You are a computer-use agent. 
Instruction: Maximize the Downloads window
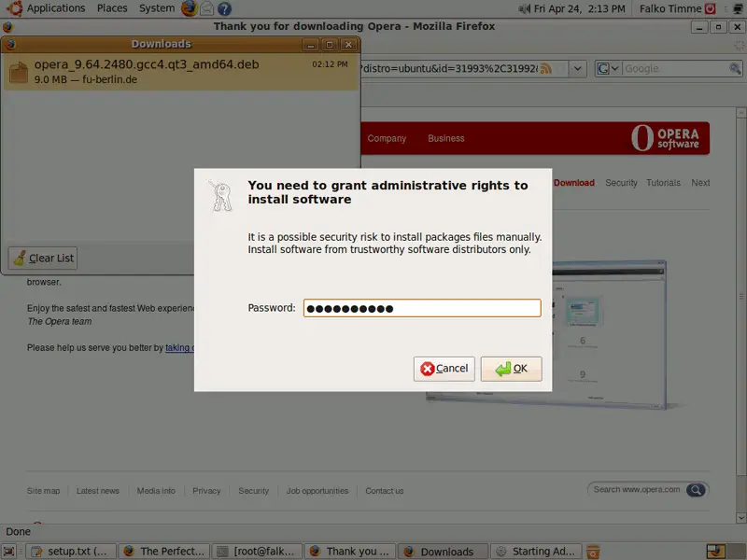click(x=330, y=45)
